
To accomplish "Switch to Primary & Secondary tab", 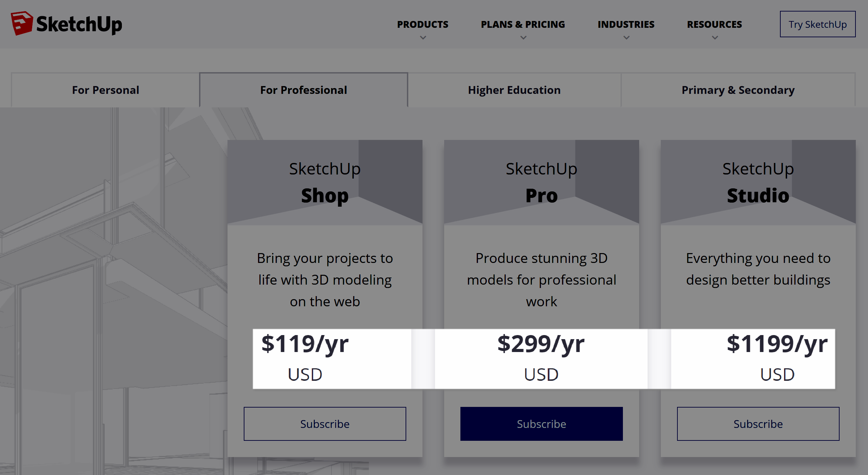I will 738,90.
